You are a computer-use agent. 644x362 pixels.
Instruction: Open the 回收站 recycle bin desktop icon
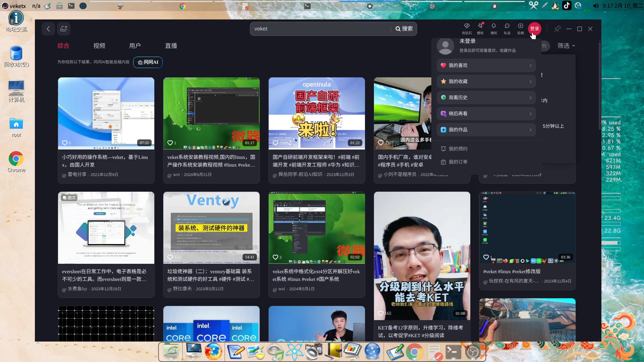click(x=16, y=57)
